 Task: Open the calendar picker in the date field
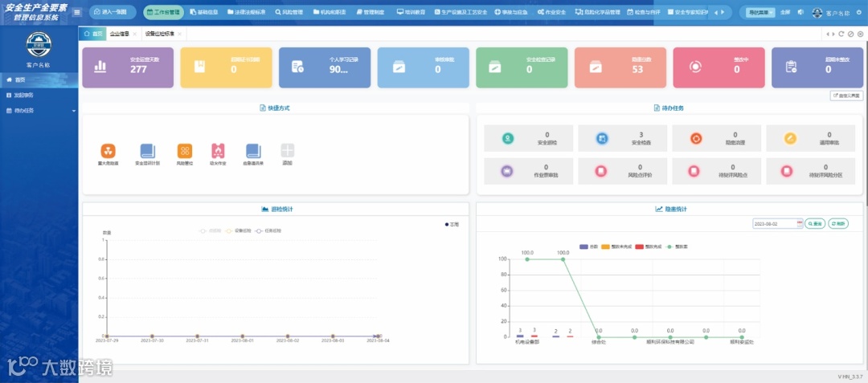(800, 224)
